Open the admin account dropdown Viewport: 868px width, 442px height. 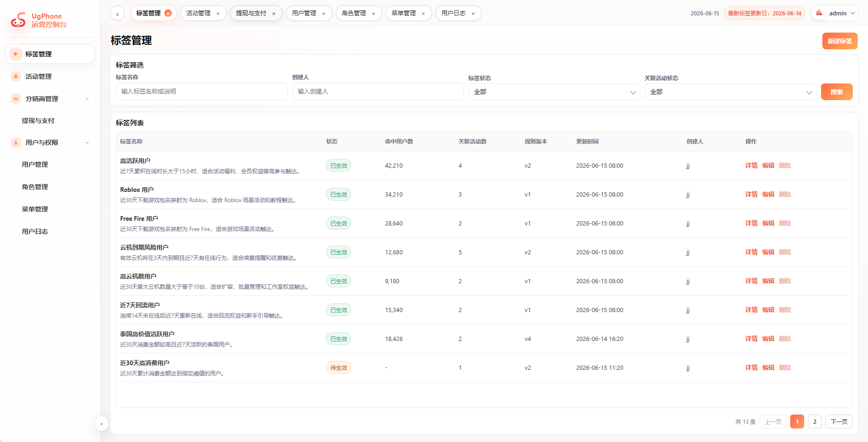tap(834, 13)
